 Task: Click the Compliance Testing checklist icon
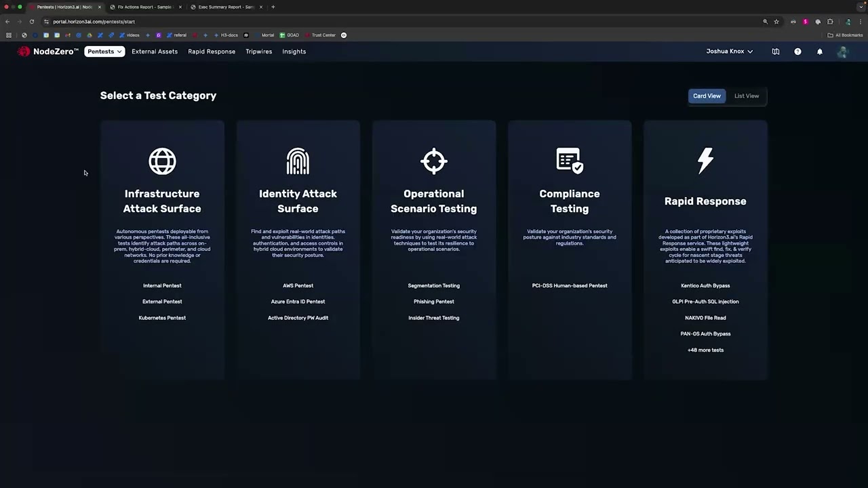(x=570, y=161)
